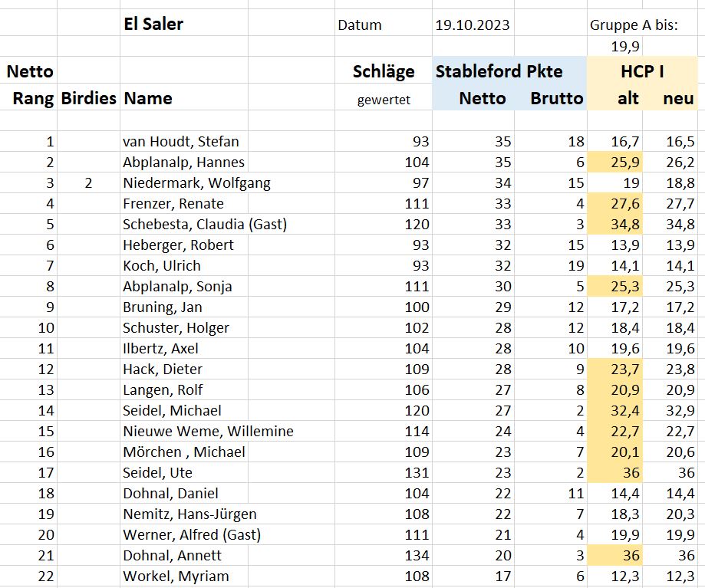Select strokes 131 for Seidel, Ute
705x588 pixels.
point(384,472)
